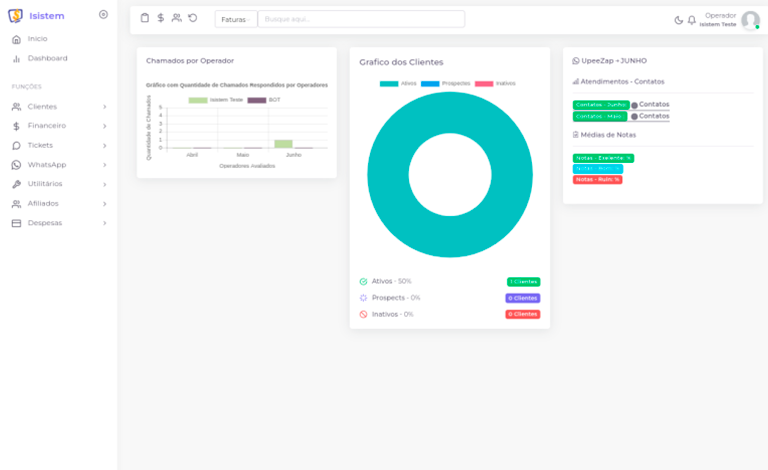Toggle the Isistem Teste legend in bar chart
Image resolution: width=768 pixels, height=470 pixels.
[198, 100]
